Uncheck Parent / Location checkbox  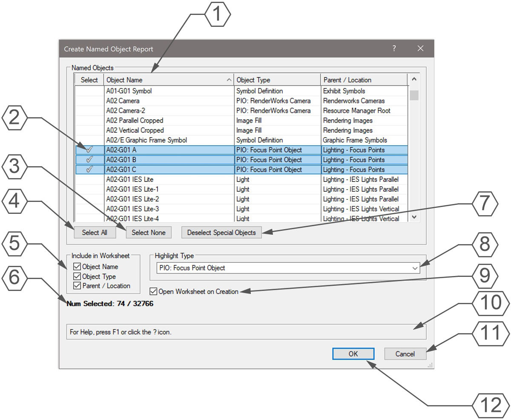[x=77, y=286]
